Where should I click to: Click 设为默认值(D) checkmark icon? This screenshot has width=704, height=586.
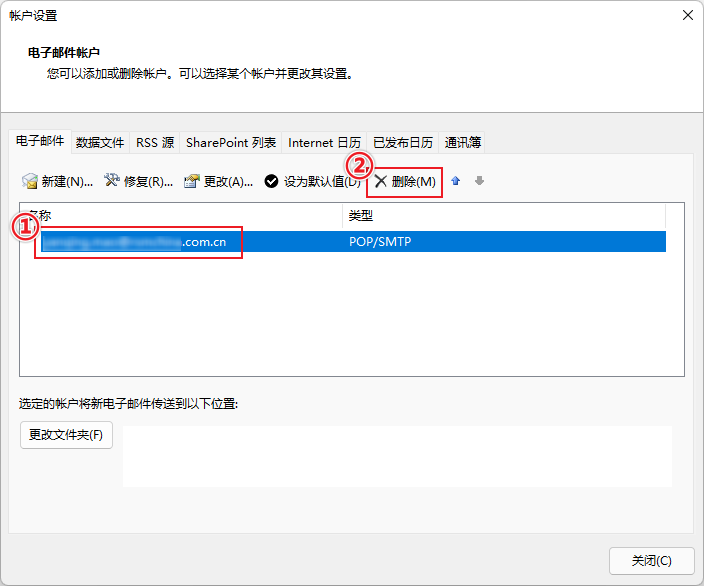pos(271,181)
